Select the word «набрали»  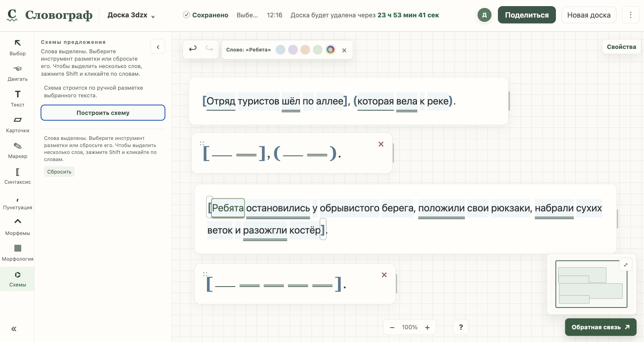[x=554, y=208]
